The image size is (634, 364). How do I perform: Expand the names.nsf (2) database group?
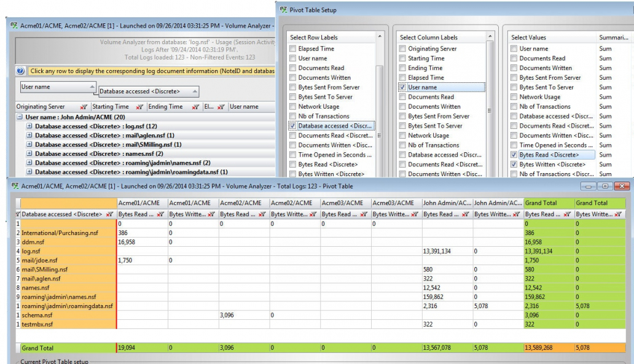tap(29, 153)
